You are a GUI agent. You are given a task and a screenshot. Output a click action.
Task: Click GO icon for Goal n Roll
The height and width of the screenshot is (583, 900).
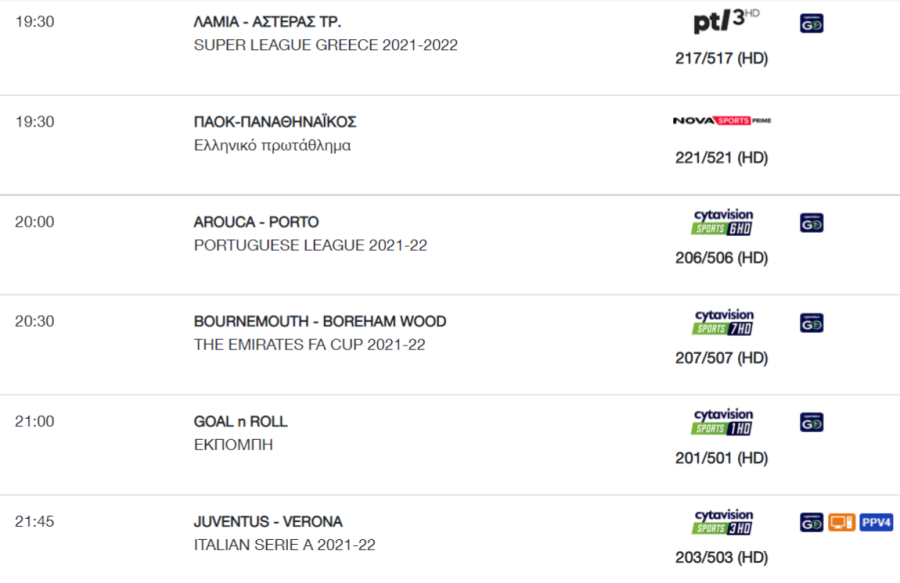point(812,422)
